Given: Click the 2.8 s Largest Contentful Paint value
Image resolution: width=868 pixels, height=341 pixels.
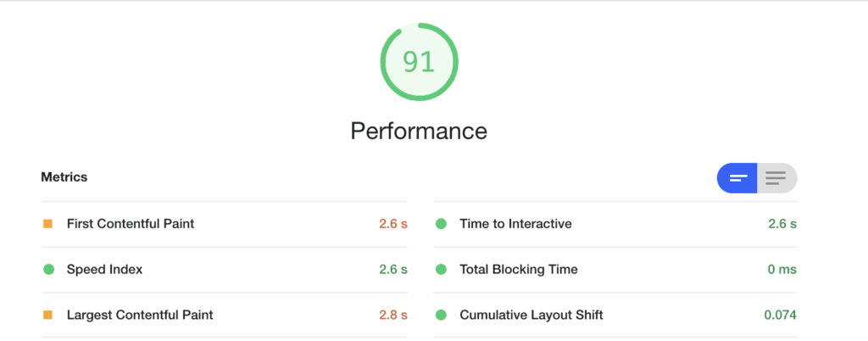Looking at the screenshot, I should [393, 315].
